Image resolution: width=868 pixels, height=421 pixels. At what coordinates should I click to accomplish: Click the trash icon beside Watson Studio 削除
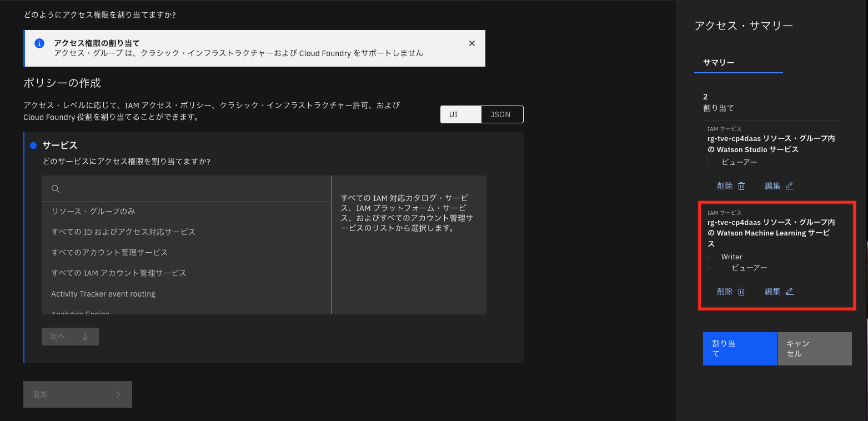click(x=742, y=186)
